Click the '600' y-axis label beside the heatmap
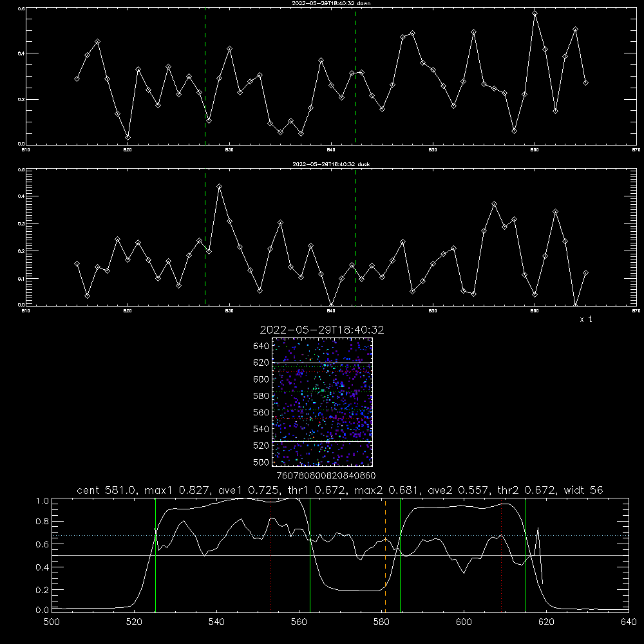This screenshot has width=644, height=644. [261, 379]
